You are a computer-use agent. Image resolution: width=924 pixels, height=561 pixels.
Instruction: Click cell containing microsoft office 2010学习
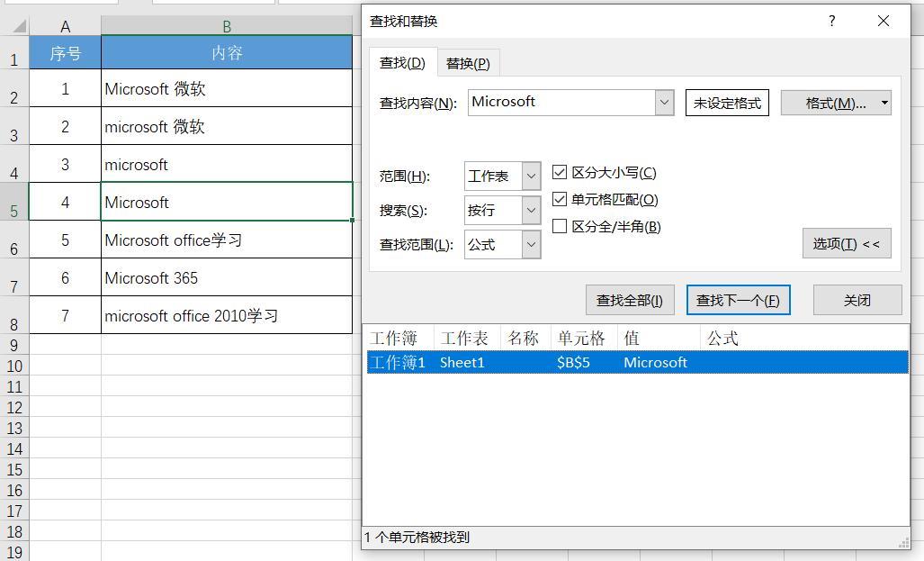point(227,315)
